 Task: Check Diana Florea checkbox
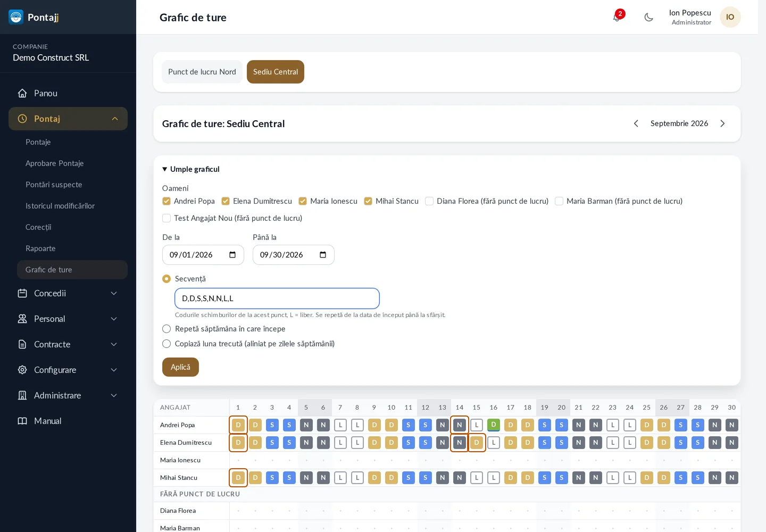click(x=429, y=201)
